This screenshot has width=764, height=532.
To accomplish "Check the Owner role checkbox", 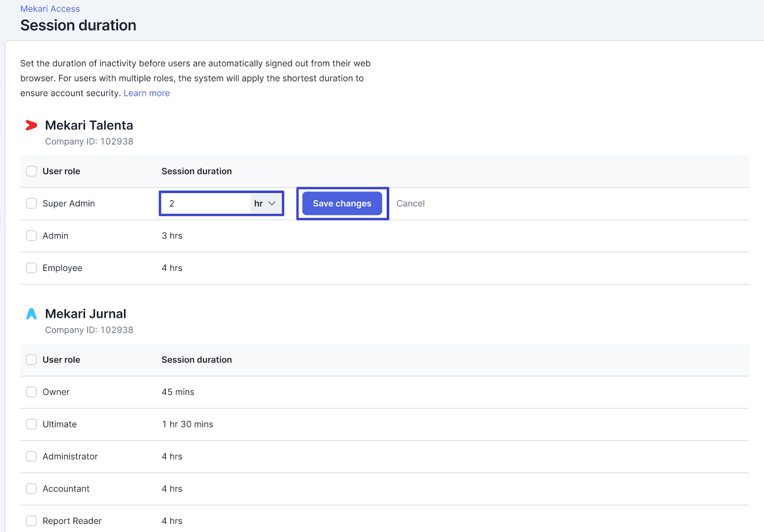I will point(32,392).
